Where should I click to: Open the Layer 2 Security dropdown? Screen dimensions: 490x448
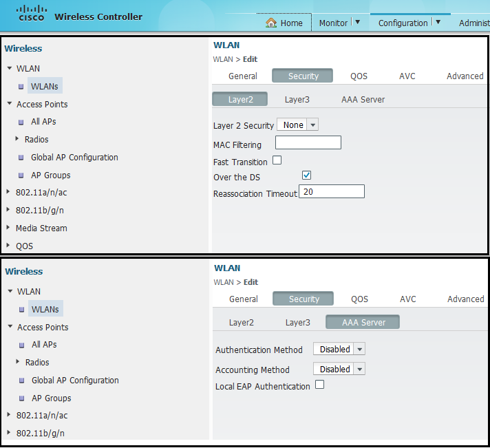[297, 125]
